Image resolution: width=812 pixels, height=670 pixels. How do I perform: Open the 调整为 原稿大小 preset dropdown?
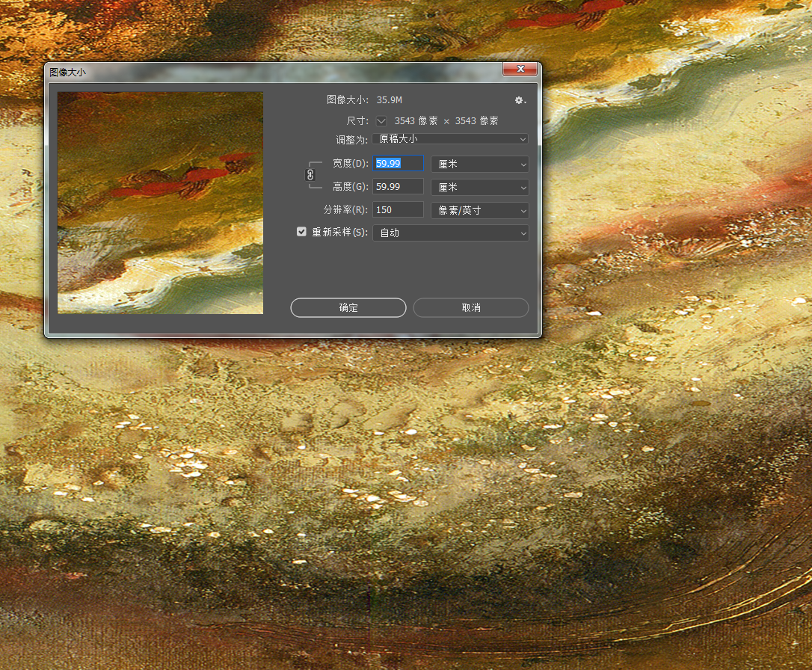pos(450,139)
